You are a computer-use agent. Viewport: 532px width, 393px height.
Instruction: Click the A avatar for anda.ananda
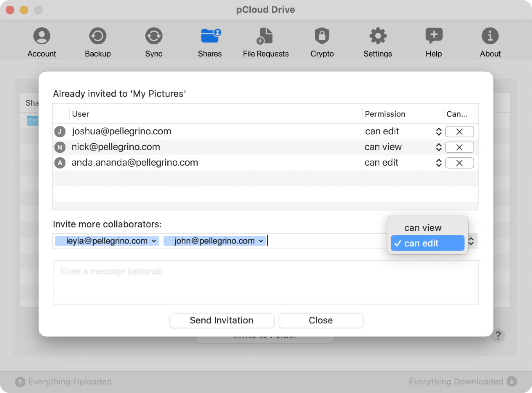click(60, 163)
